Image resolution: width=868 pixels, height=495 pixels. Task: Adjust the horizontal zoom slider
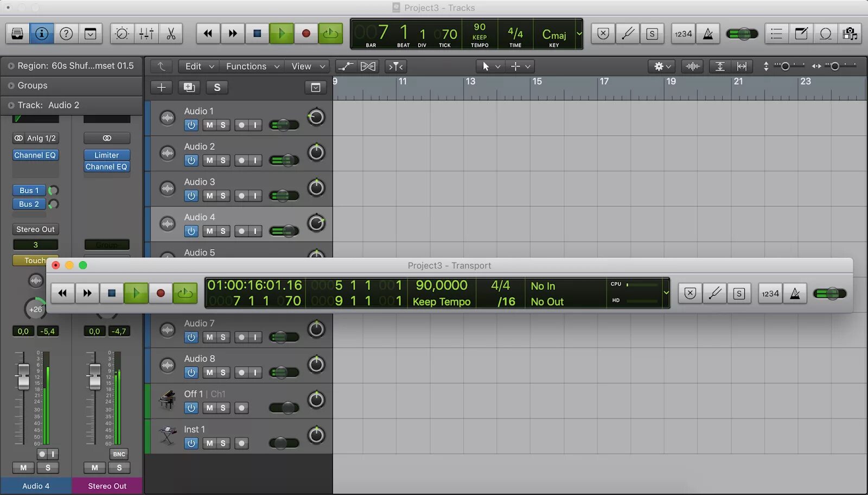[x=835, y=66]
